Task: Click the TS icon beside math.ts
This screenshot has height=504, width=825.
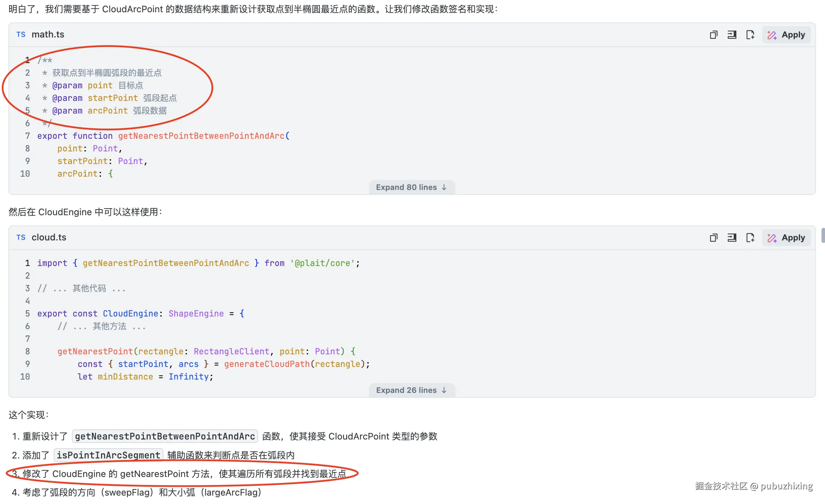Action: 21,34
